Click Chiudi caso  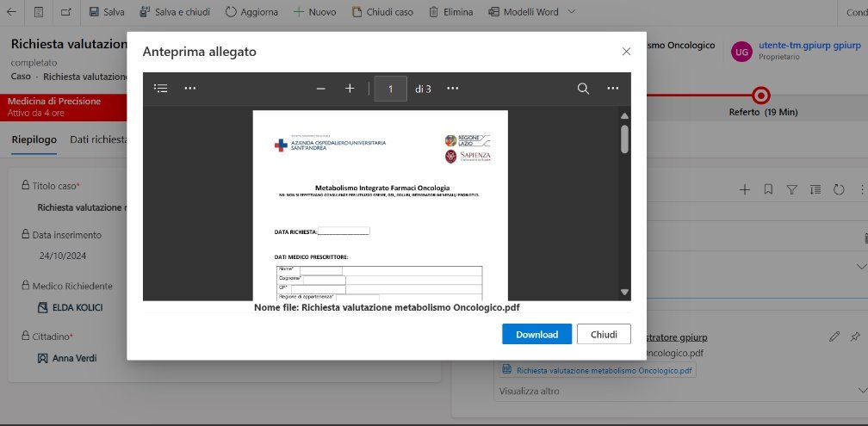(382, 12)
